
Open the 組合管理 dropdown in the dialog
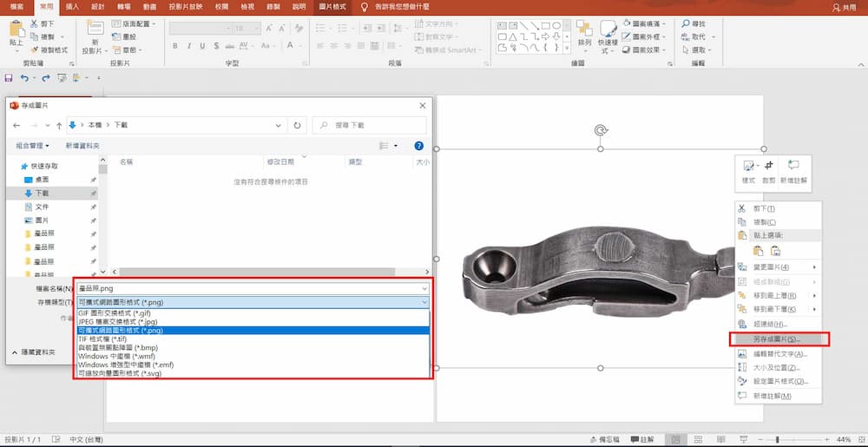[x=33, y=146]
